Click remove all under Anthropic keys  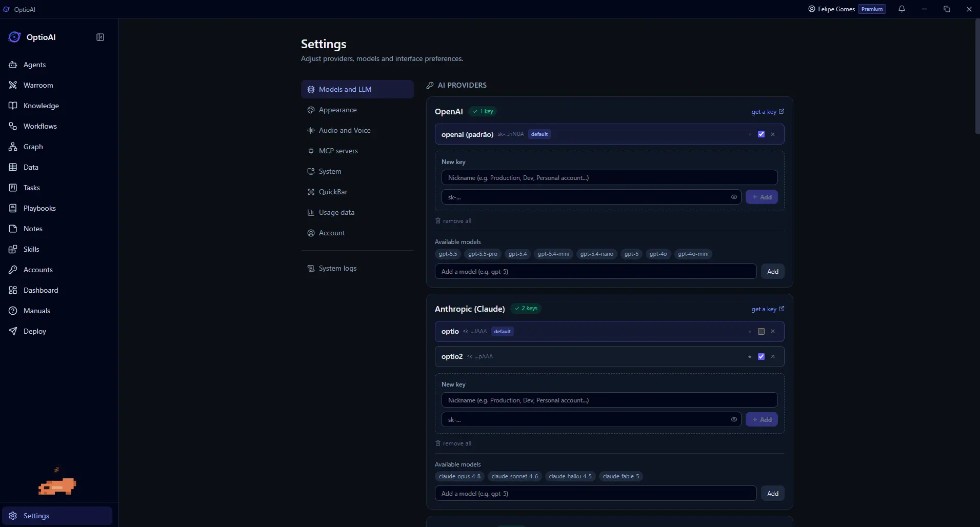[x=453, y=443]
